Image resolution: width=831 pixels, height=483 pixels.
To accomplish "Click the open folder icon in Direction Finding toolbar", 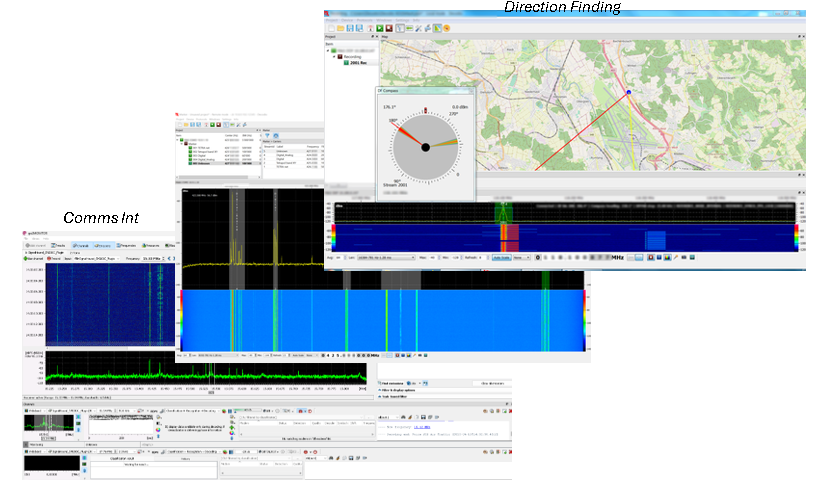I will pos(341,28).
